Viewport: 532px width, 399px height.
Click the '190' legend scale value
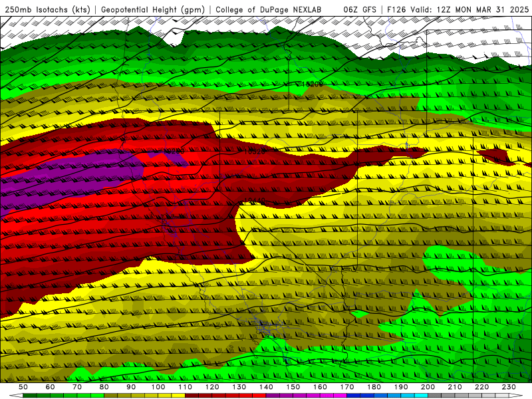(x=401, y=387)
